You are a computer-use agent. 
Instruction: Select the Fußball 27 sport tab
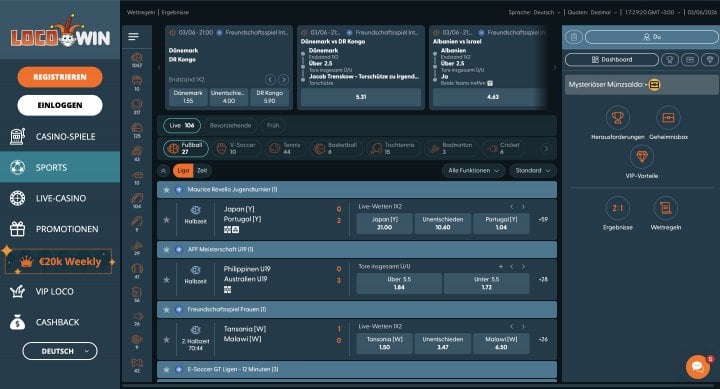186,148
